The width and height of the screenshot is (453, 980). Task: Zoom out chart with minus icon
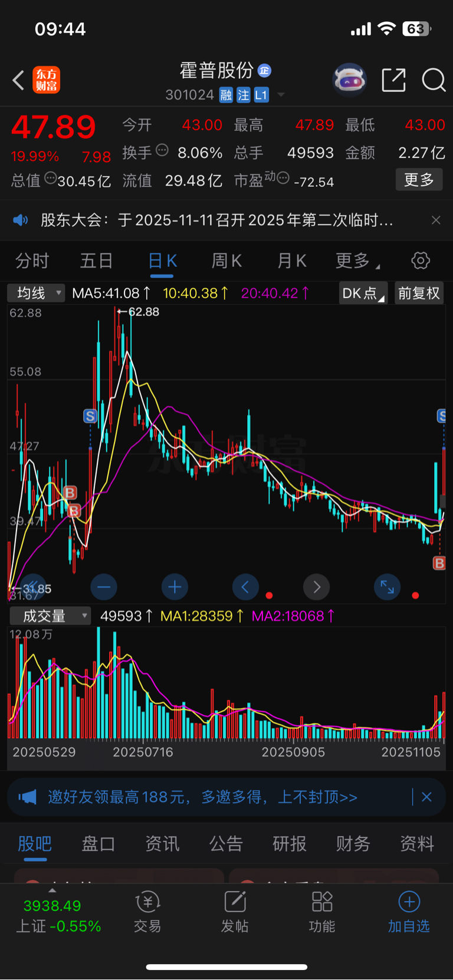coord(104,587)
